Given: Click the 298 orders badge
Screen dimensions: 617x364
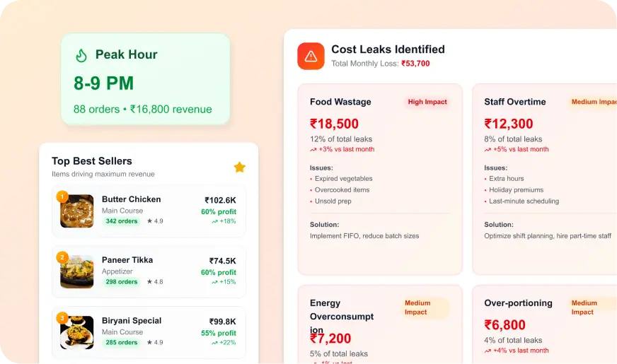Looking at the screenshot, I should point(121,282).
